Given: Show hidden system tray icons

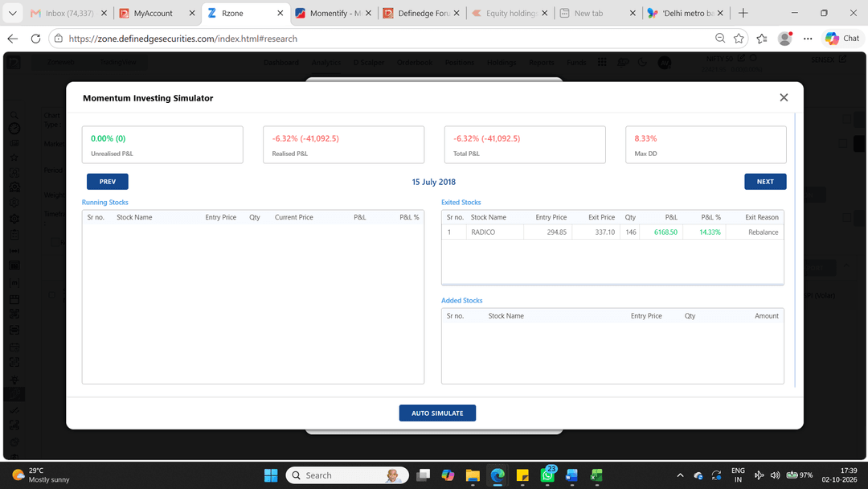Looking at the screenshot, I should click(x=681, y=475).
